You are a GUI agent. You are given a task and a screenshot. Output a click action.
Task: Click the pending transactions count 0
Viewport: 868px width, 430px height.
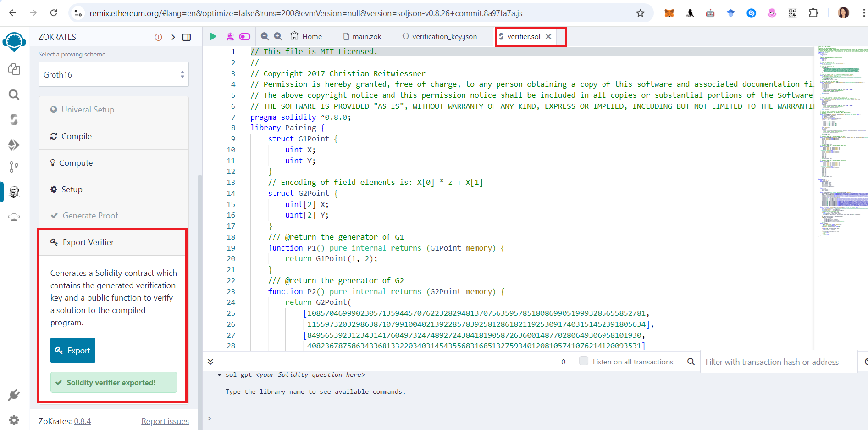(x=563, y=362)
